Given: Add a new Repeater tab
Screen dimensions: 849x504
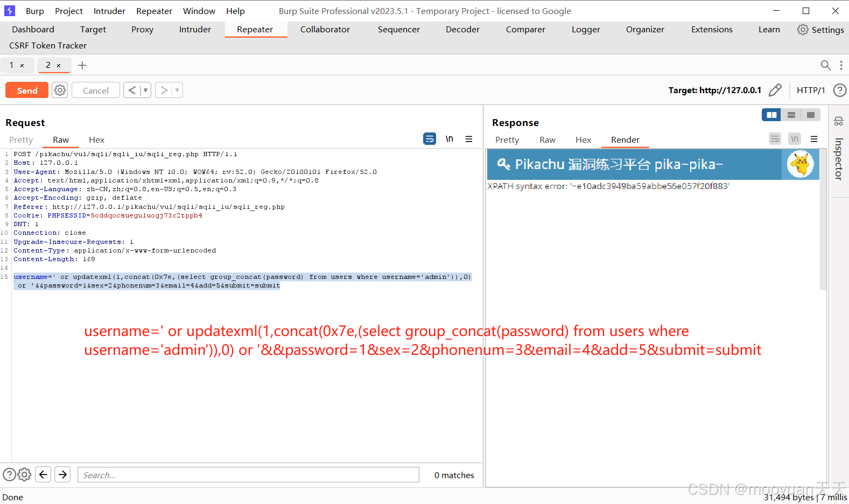Looking at the screenshot, I should pos(82,65).
